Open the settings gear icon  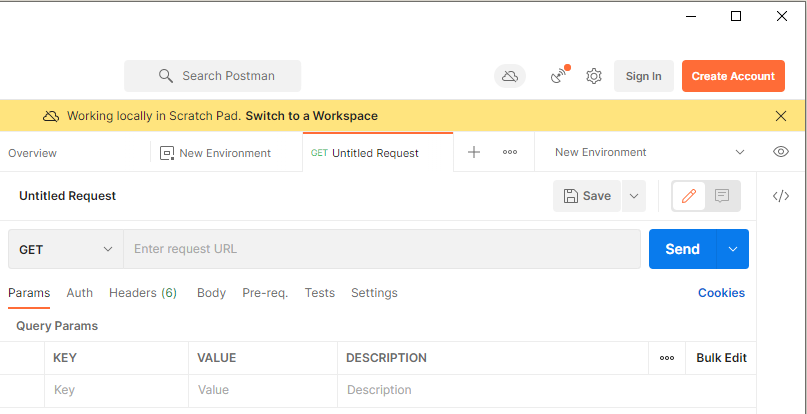[593, 76]
